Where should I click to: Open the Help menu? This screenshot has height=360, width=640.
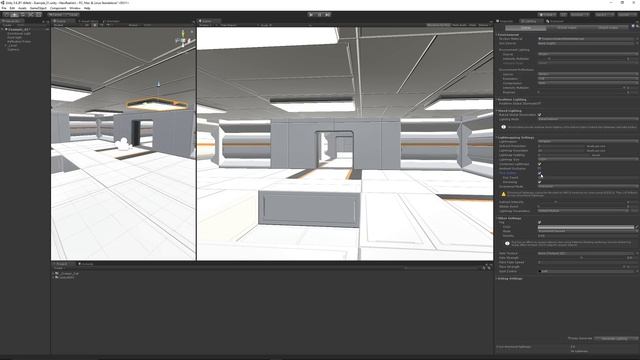click(x=87, y=8)
